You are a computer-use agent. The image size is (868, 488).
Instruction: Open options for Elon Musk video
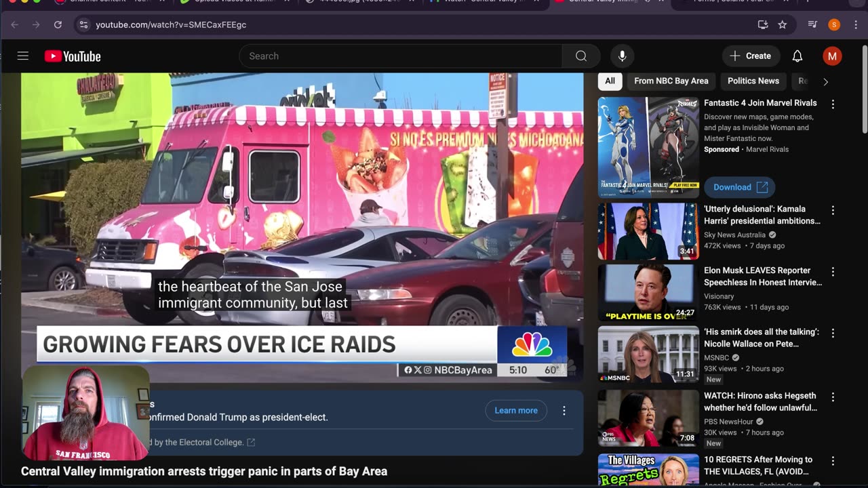[833, 272]
